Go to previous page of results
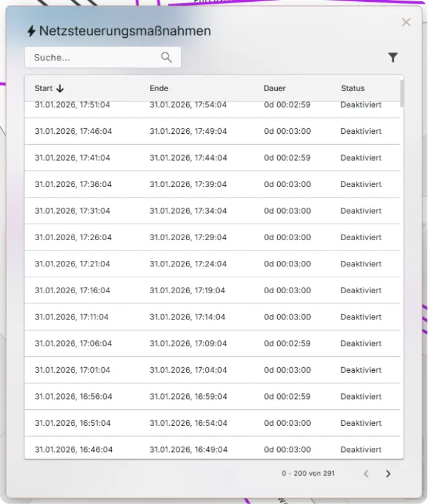The width and height of the screenshot is (428, 504). coord(366,473)
